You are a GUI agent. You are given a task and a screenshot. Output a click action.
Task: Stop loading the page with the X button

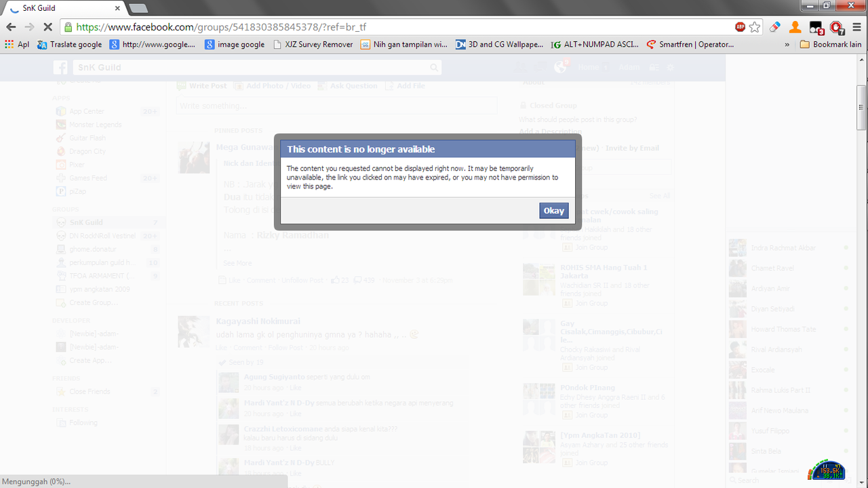pyautogui.click(x=48, y=27)
